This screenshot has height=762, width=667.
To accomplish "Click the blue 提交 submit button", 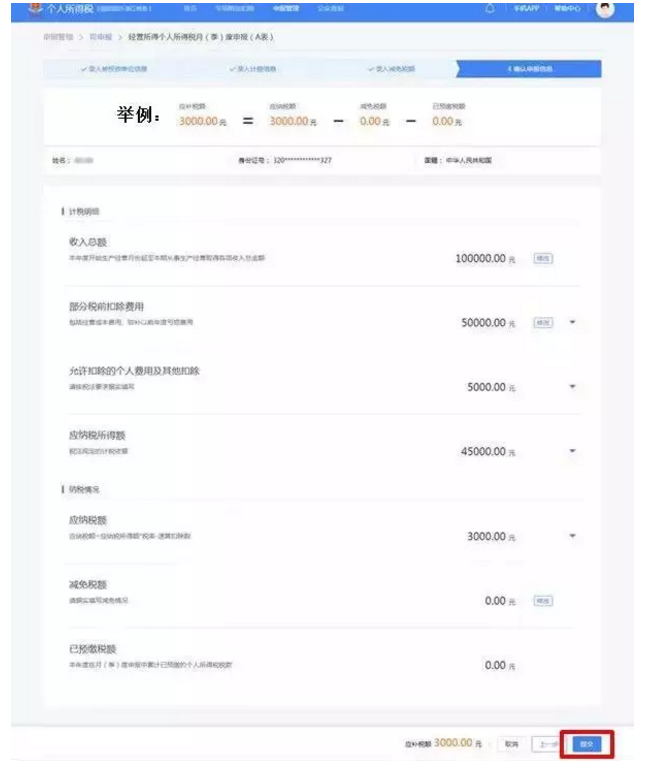I will coord(586,744).
